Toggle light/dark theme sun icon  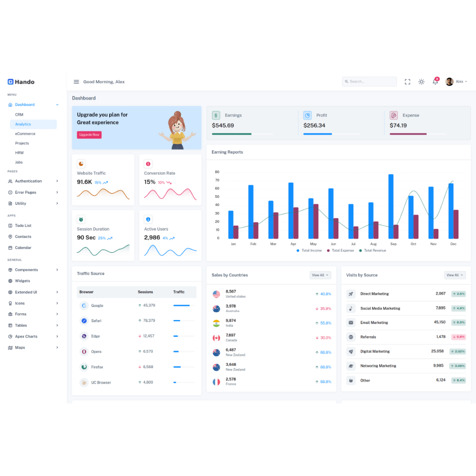pyautogui.click(x=421, y=82)
